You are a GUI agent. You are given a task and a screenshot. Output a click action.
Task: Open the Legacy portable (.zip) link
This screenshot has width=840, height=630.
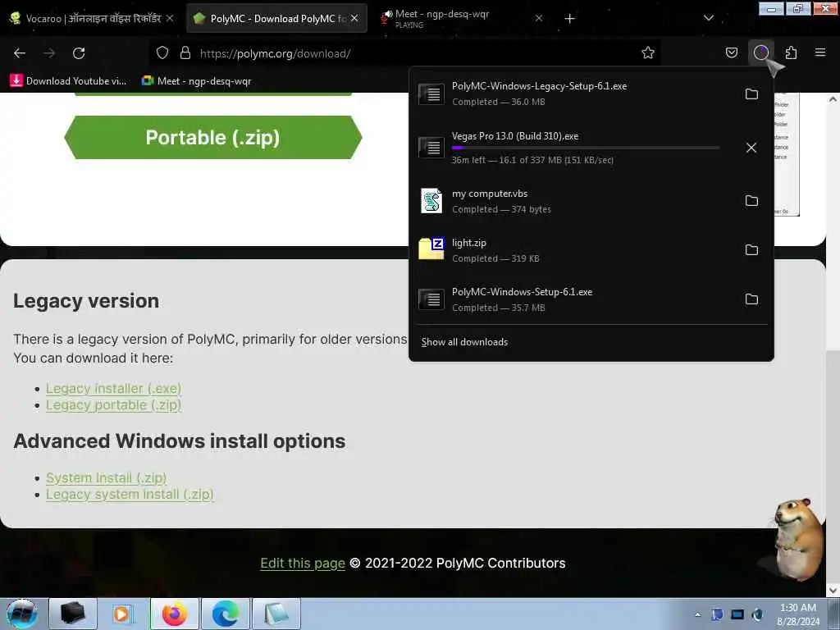113,405
